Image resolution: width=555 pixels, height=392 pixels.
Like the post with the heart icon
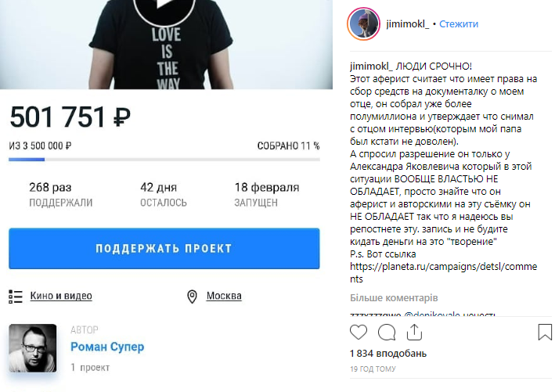(x=359, y=333)
